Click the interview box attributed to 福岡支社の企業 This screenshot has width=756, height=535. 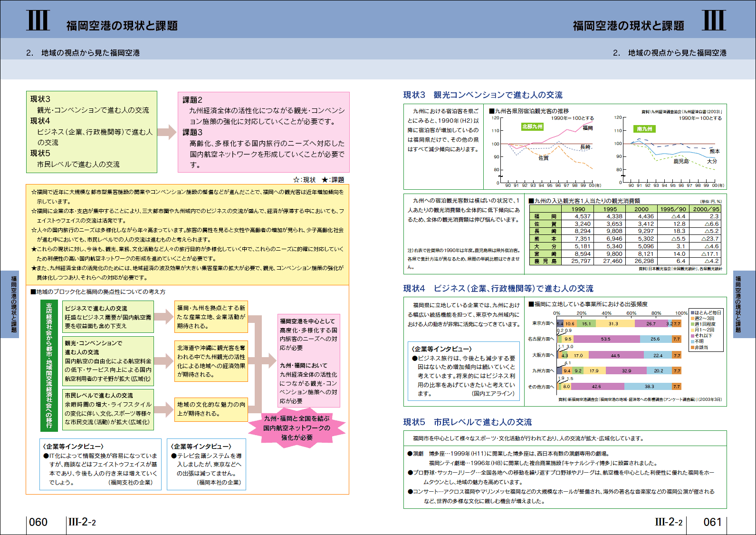click(100, 464)
